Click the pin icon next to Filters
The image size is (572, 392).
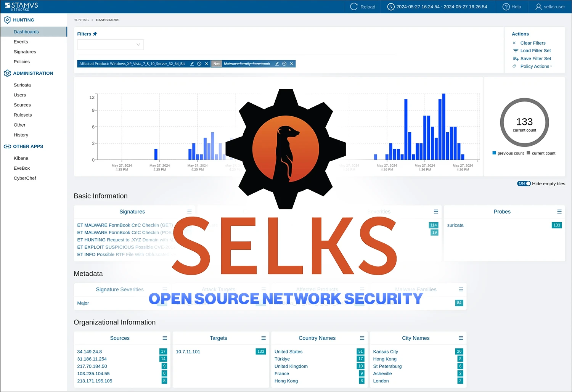click(95, 34)
